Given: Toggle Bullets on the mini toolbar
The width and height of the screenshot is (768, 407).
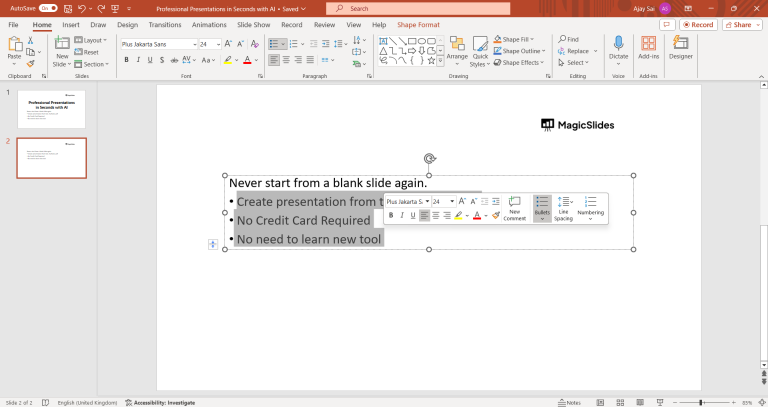Looking at the screenshot, I should 542,208.
